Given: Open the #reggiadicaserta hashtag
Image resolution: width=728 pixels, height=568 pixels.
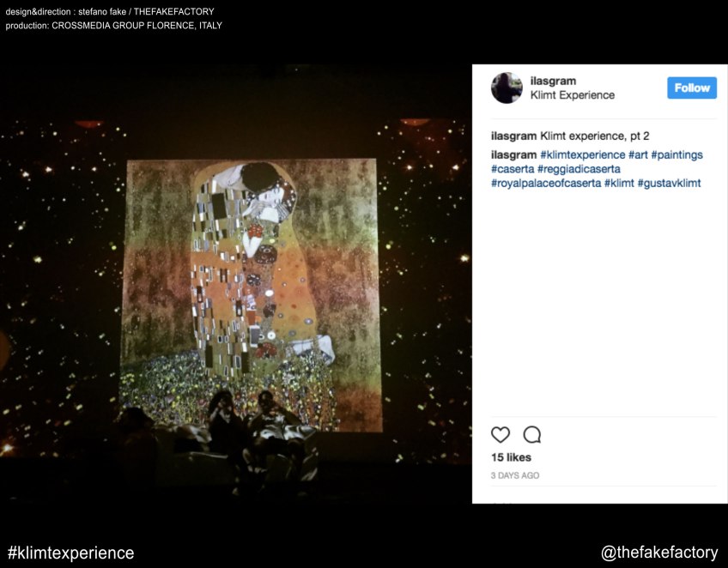Looking at the screenshot, I should [x=579, y=169].
